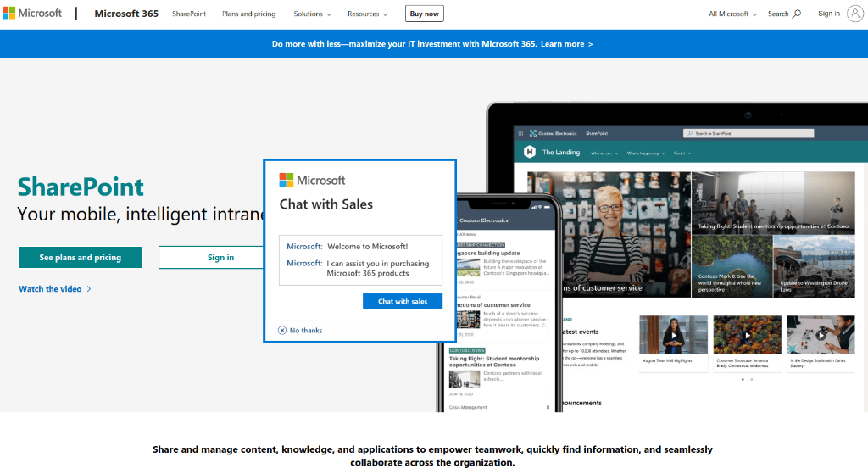
Task: Click the Microsoft logo in header
Action: pyautogui.click(x=32, y=14)
